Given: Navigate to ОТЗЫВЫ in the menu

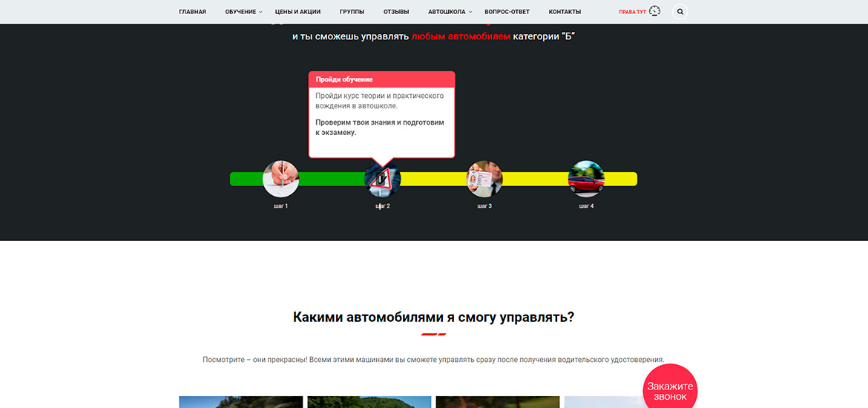Looking at the screenshot, I should point(396,12).
